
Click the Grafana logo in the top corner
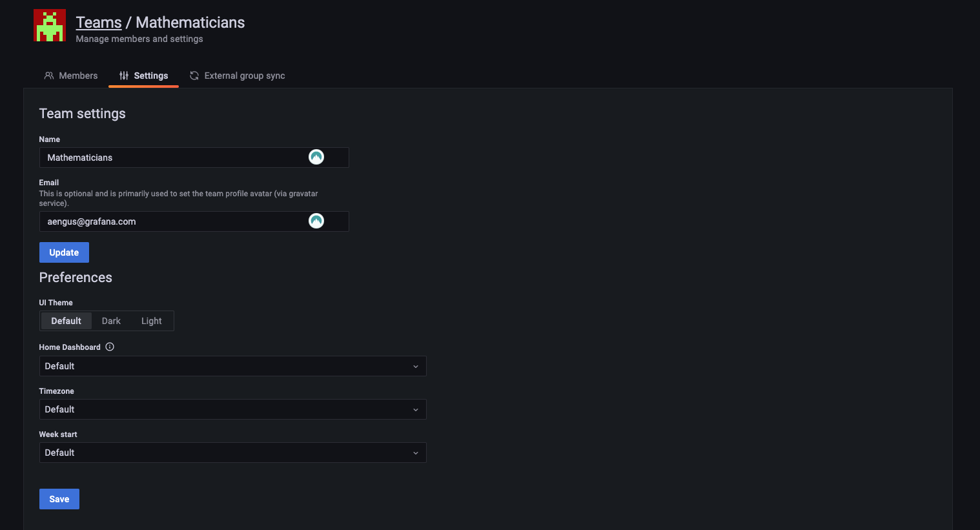point(50,25)
